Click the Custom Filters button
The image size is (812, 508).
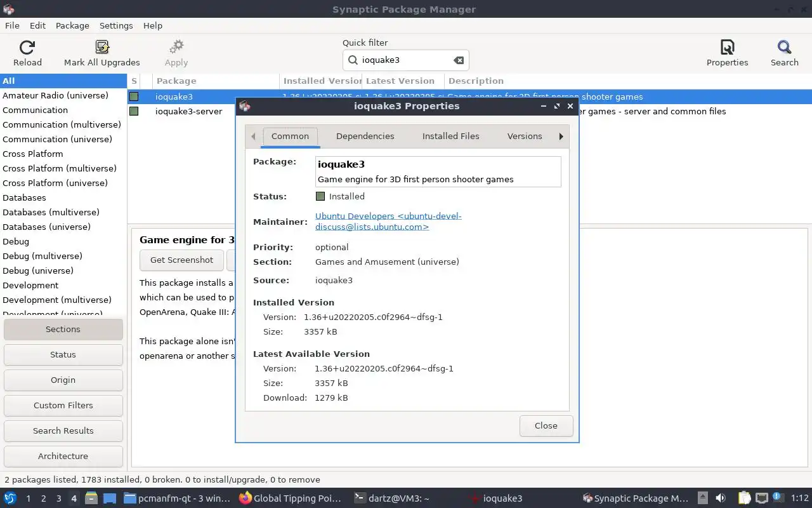tap(63, 405)
